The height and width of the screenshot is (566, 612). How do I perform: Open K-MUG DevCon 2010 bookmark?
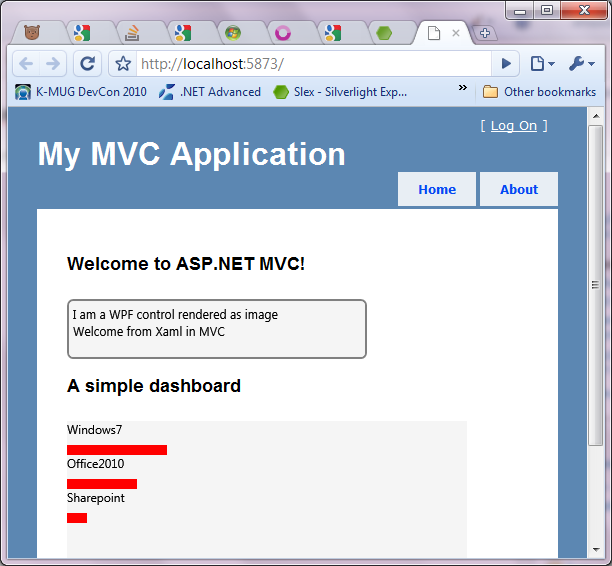click(81, 92)
